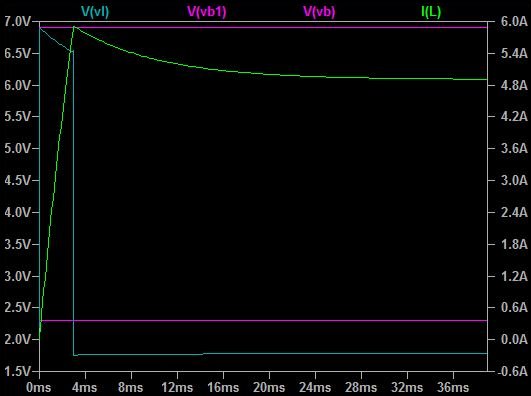The height and width of the screenshot is (396, 531).
Task: Click the -0.6A right axis label
Action: pos(512,371)
